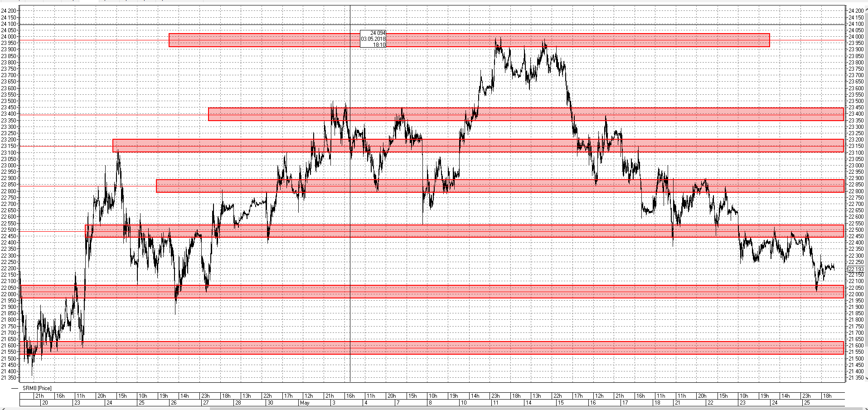Click date label 21 on the date axis
868x410 pixels.
click(678, 403)
